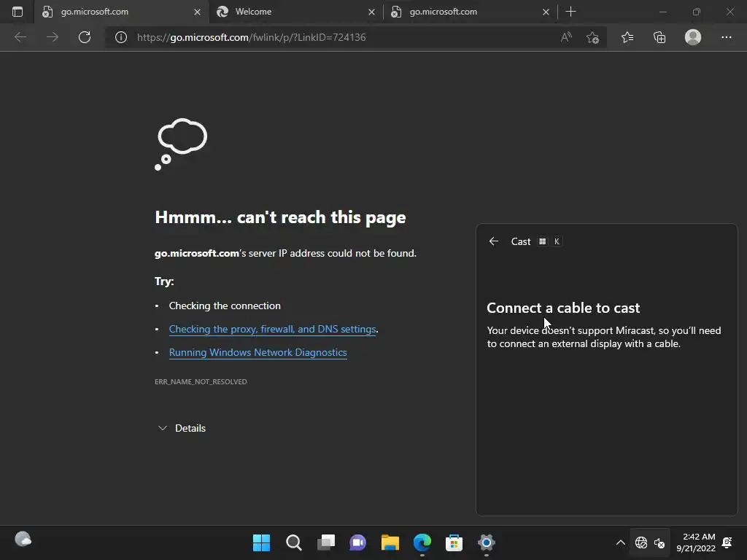Open the Favorites list
This screenshot has width=747, height=560.
coord(627,37)
